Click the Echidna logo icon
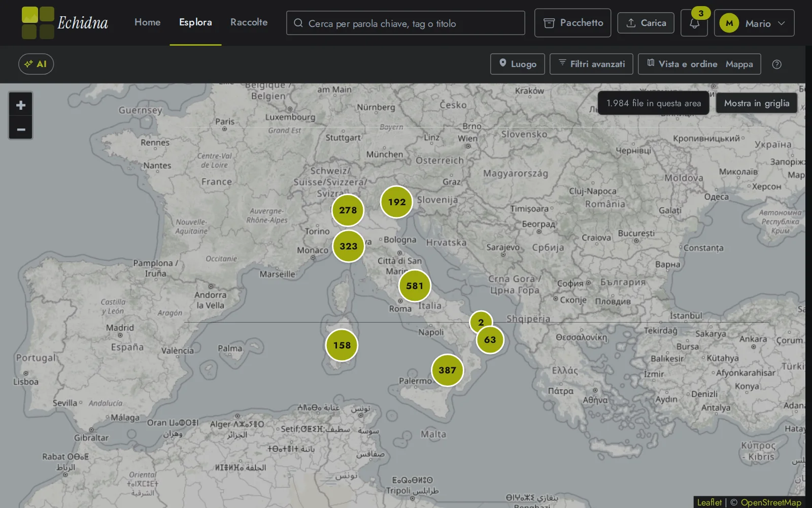The image size is (812, 508). pyautogui.click(x=38, y=23)
